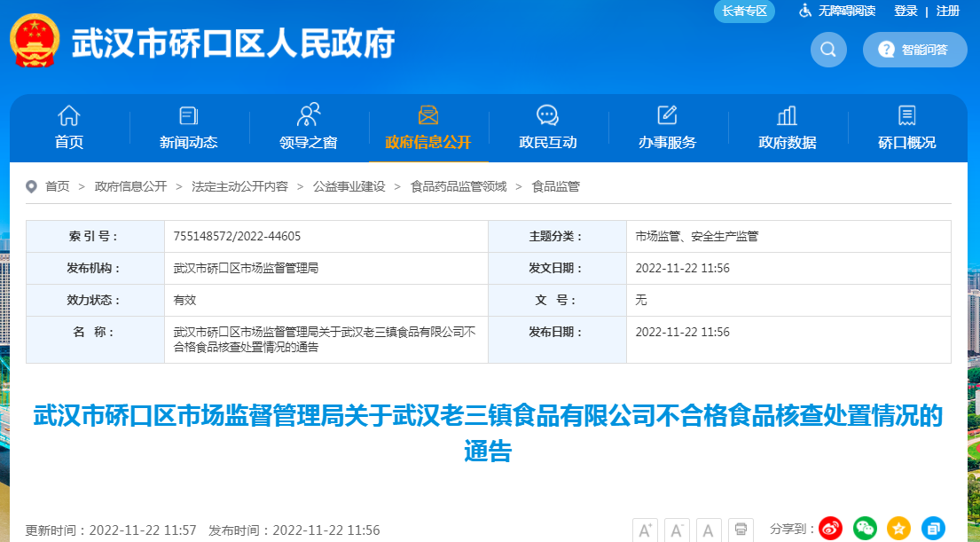Share via the yellow star icon
Screen dimensions: 980x542
898,528
